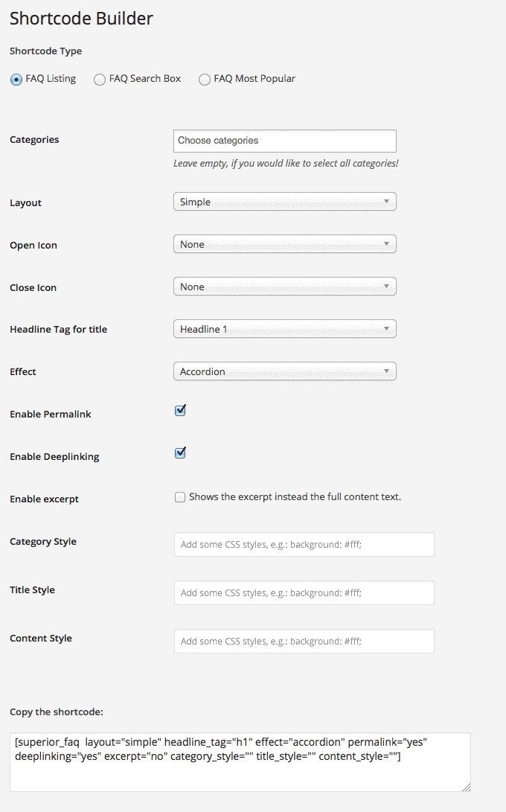
Task: Click into the Content Style field
Action: pyautogui.click(x=304, y=641)
